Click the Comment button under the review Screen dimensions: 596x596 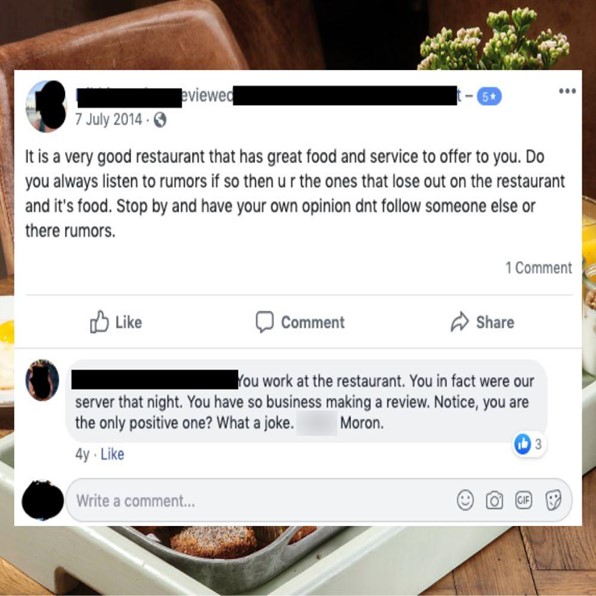coord(300,322)
